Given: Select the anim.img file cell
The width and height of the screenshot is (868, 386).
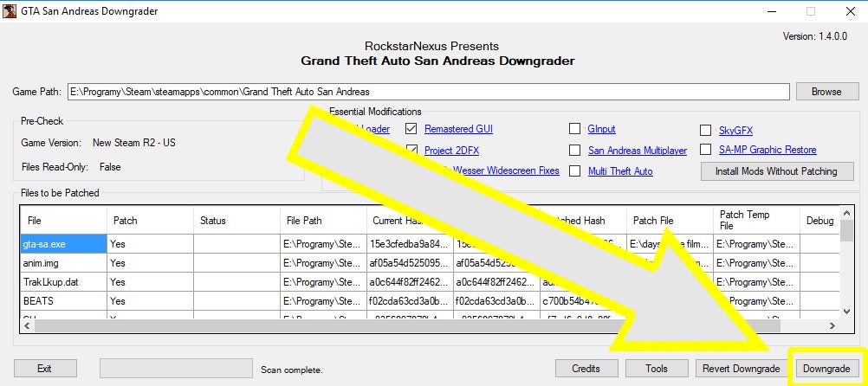Looking at the screenshot, I should pos(63,263).
